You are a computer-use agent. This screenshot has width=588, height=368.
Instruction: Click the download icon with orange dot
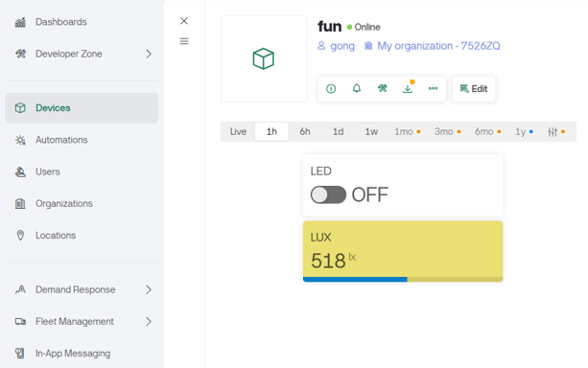tap(408, 88)
